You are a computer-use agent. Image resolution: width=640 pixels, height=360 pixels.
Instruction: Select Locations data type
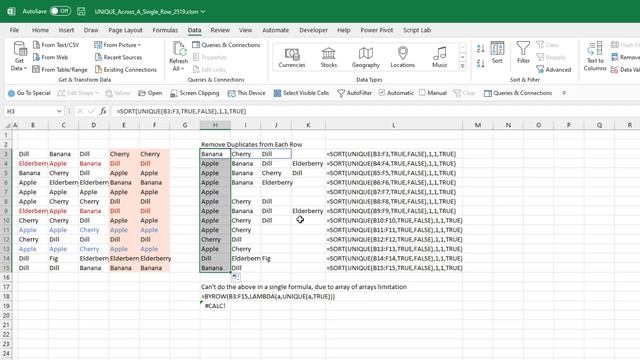tap(402, 57)
